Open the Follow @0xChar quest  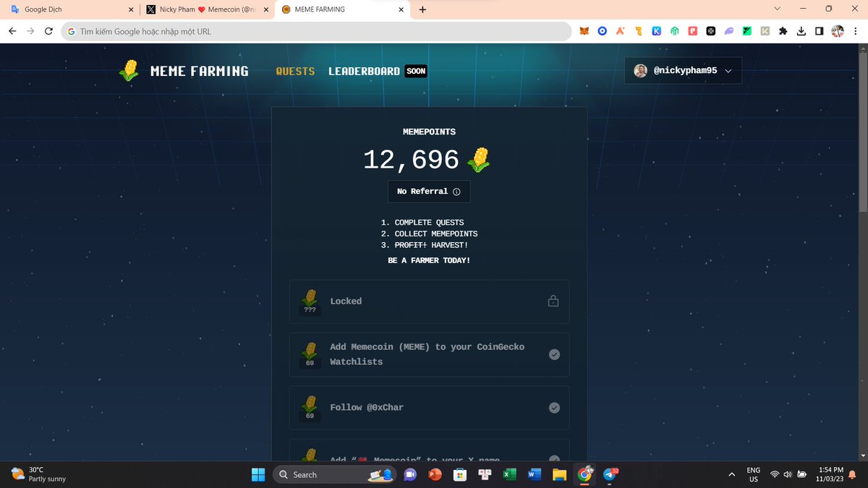click(429, 408)
